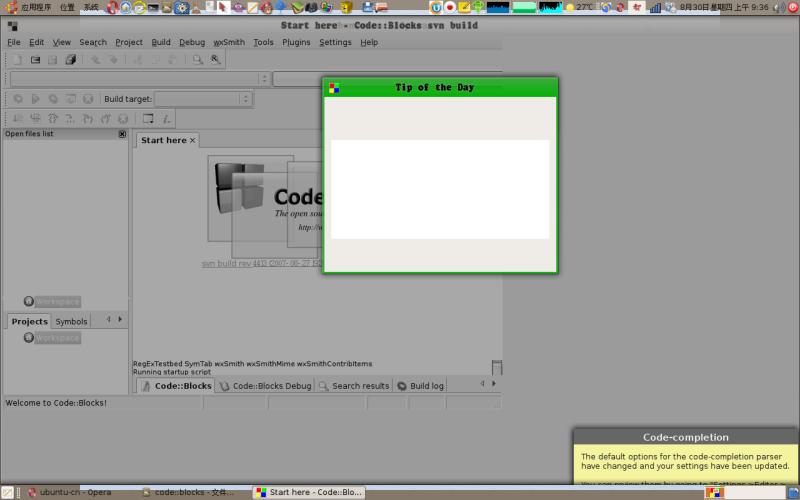Click the volume speaker icon in the system tray
This screenshot has height=500, width=800.
778,7
